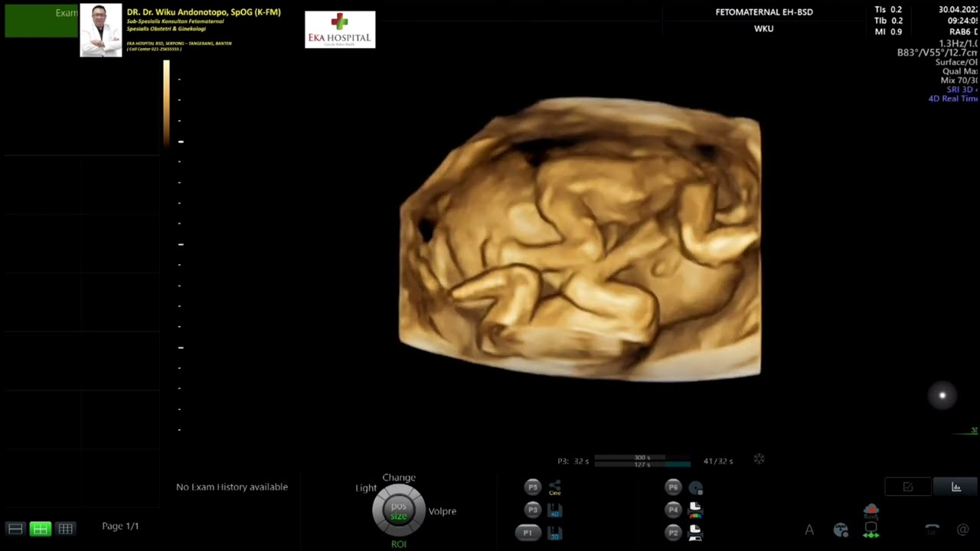Viewport: 980px width, 551px height.
Task: Click the P2 programmable key button
Action: click(x=673, y=533)
